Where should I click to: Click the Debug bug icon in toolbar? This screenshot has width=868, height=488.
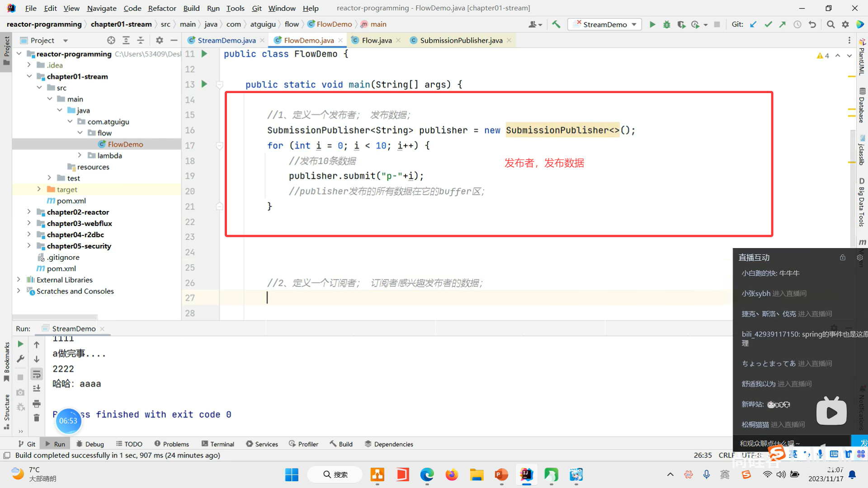point(666,24)
